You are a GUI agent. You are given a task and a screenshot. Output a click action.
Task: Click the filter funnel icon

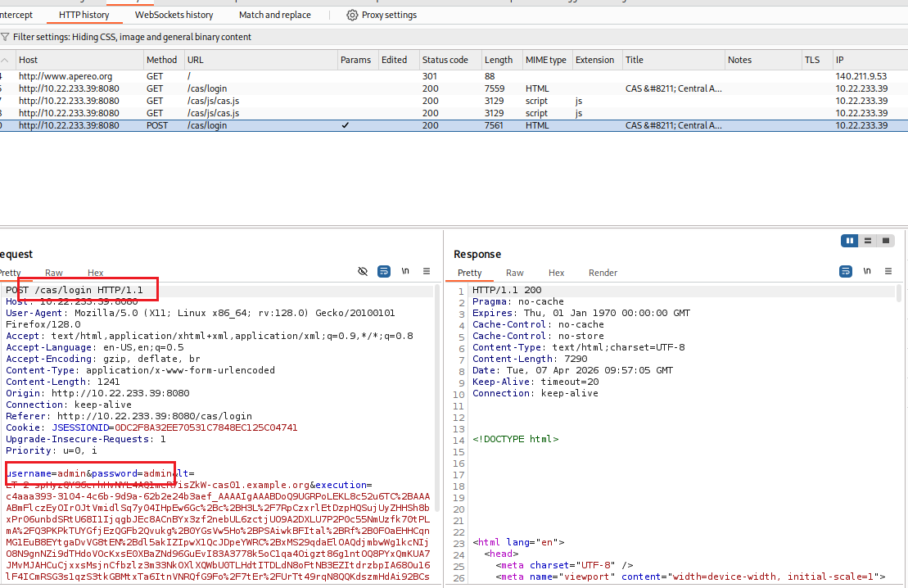point(5,37)
